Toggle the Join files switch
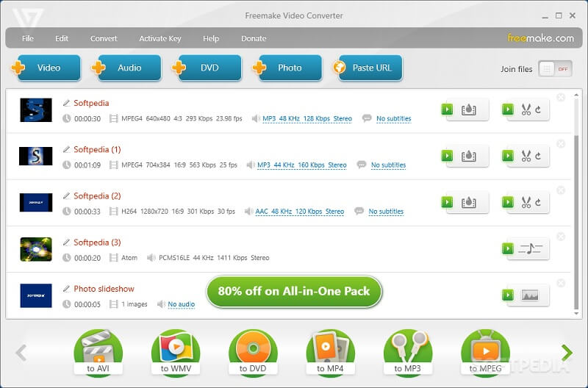The image size is (588, 388). (555, 69)
